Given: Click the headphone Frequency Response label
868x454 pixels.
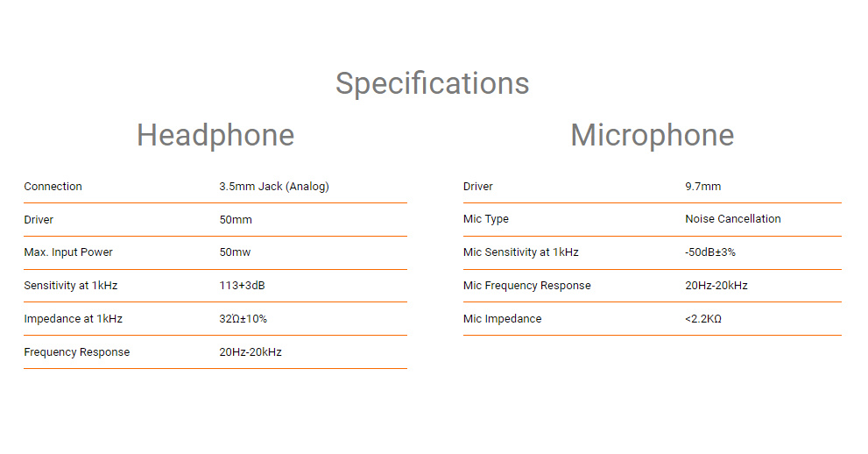Looking at the screenshot, I should (76, 352).
